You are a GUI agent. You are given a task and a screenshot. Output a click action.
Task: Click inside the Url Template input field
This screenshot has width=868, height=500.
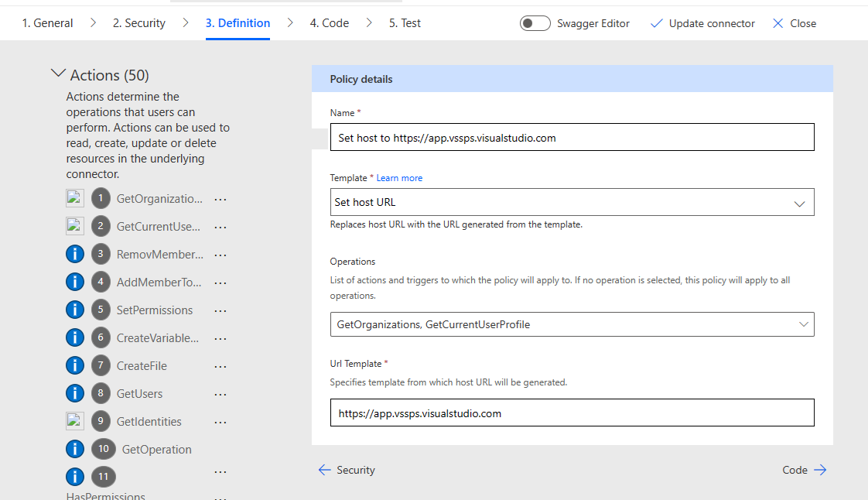click(x=571, y=413)
